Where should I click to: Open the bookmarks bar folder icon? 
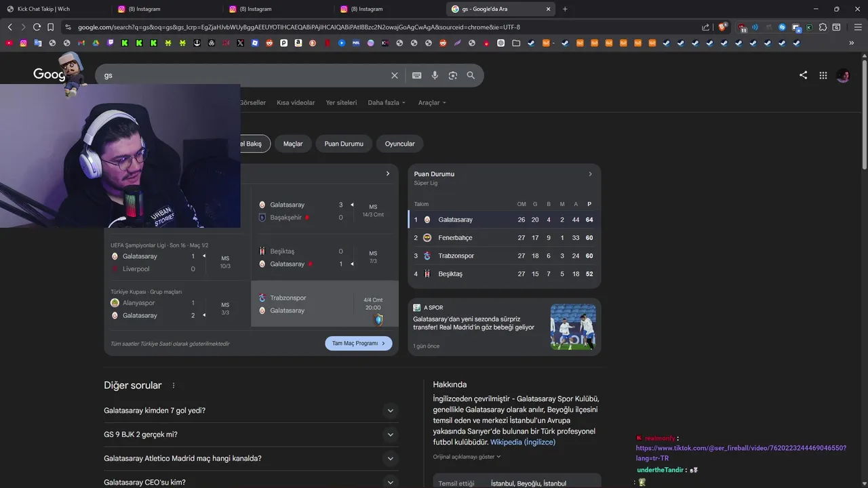click(516, 43)
